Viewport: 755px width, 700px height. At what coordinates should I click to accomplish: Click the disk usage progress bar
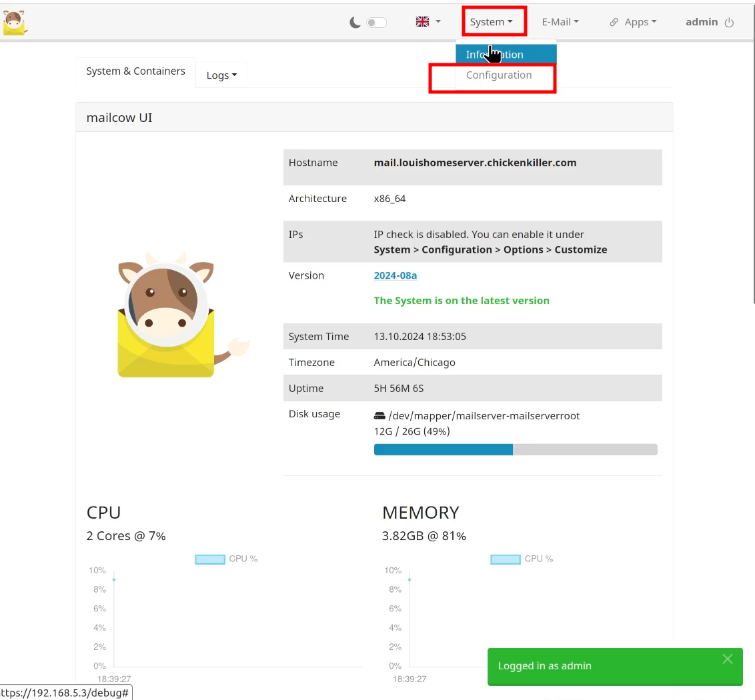[x=515, y=449]
